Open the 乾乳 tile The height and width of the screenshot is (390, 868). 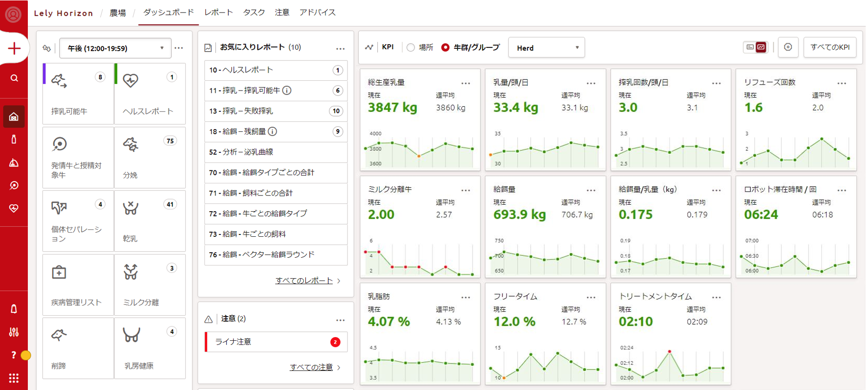(150, 221)
